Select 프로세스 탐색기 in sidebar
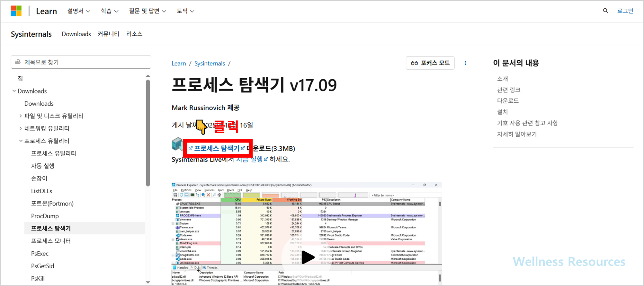Screen dimensions: 644x286 click(85, 228)
